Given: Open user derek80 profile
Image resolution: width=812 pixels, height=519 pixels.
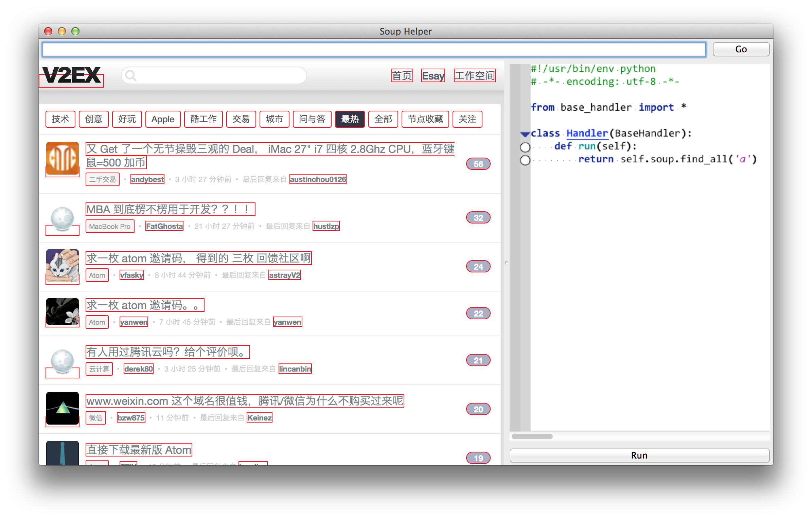Looking at the screenshot, I should 139,369.
